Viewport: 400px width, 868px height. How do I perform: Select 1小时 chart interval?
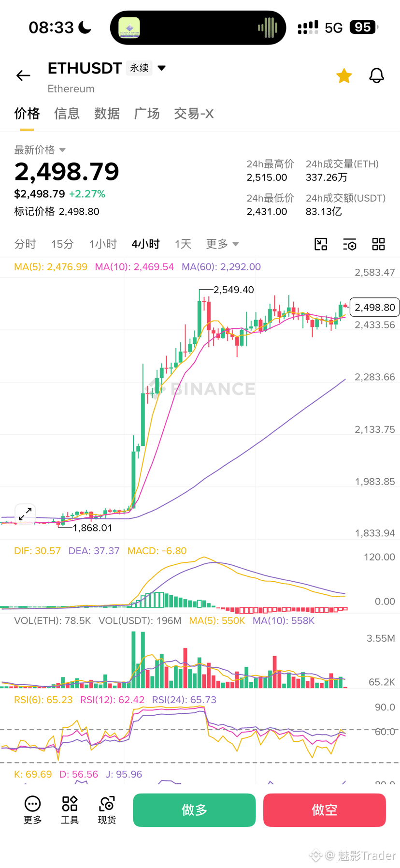click(x=103, y=244)
